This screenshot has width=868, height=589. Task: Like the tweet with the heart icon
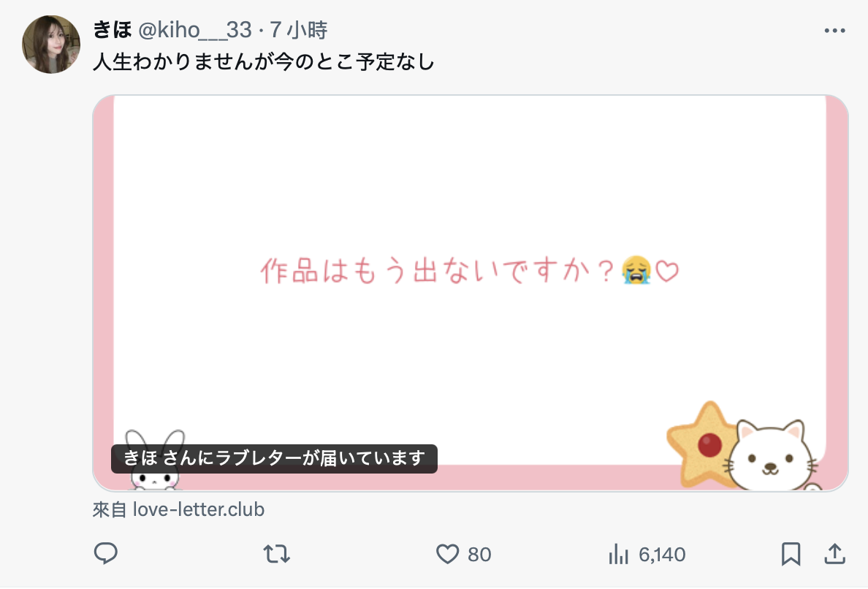tap(447, 555)
